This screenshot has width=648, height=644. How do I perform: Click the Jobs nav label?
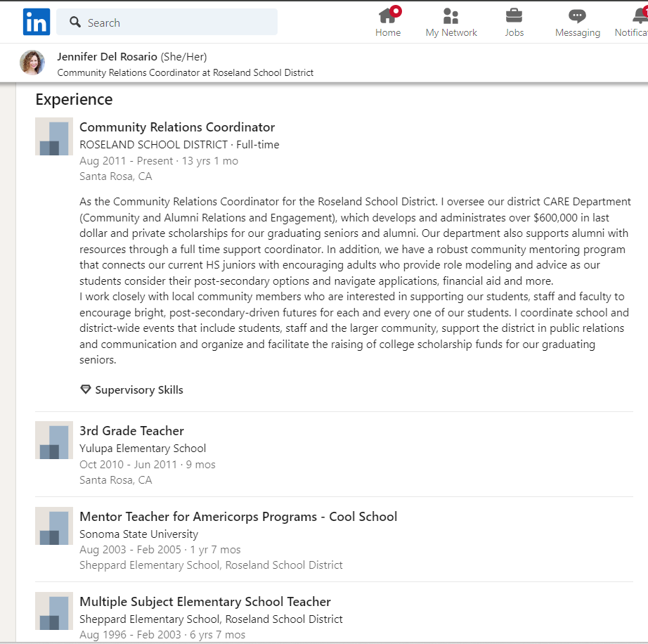point(514,32)
